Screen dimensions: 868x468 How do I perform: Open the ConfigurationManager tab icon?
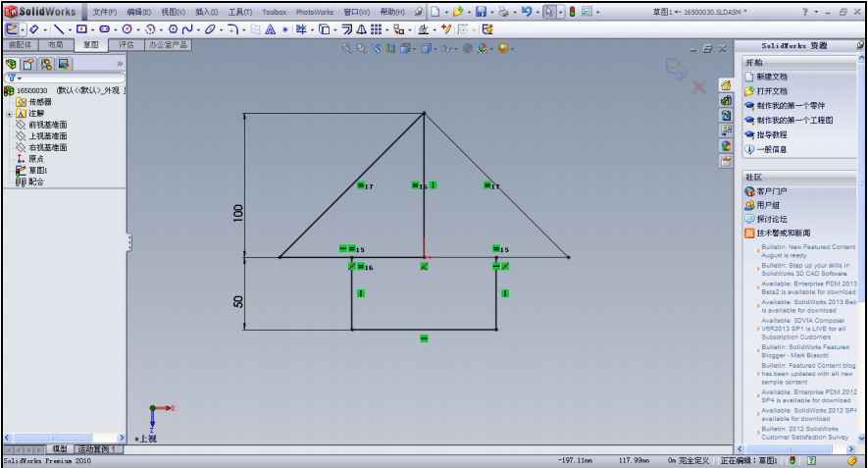coord(46,64)
